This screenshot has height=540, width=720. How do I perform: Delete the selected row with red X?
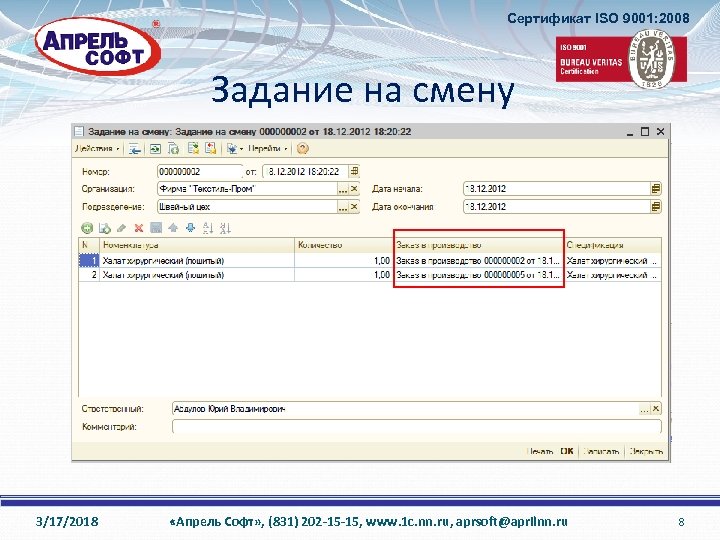pos(139,228)
